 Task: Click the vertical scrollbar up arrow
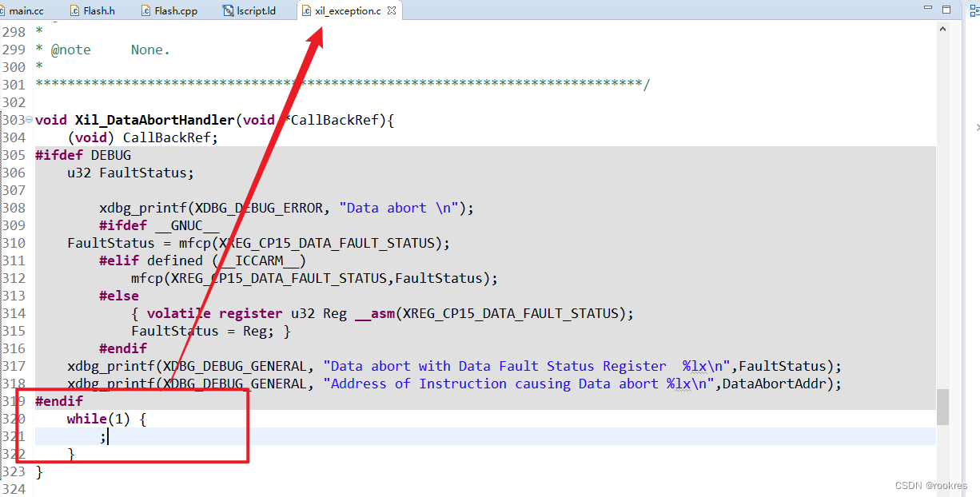(943, 28)
